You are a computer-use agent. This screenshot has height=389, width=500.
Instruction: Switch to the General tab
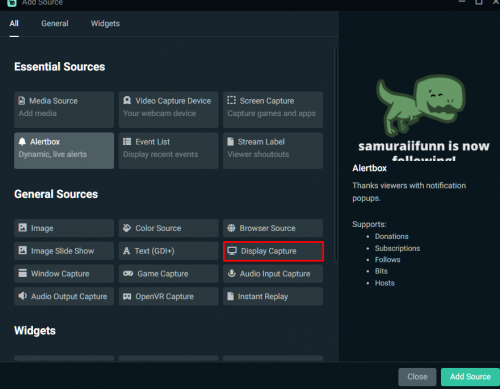click(55, 23)
